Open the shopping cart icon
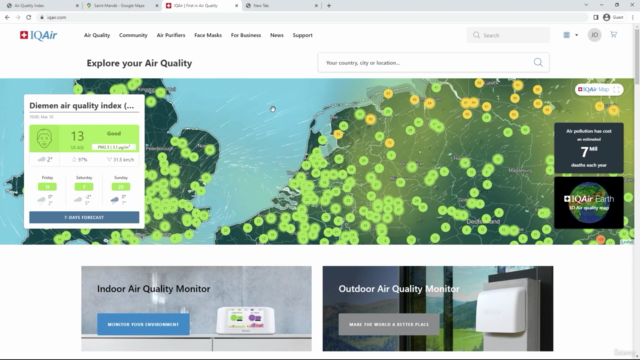 tap(613, 35)
